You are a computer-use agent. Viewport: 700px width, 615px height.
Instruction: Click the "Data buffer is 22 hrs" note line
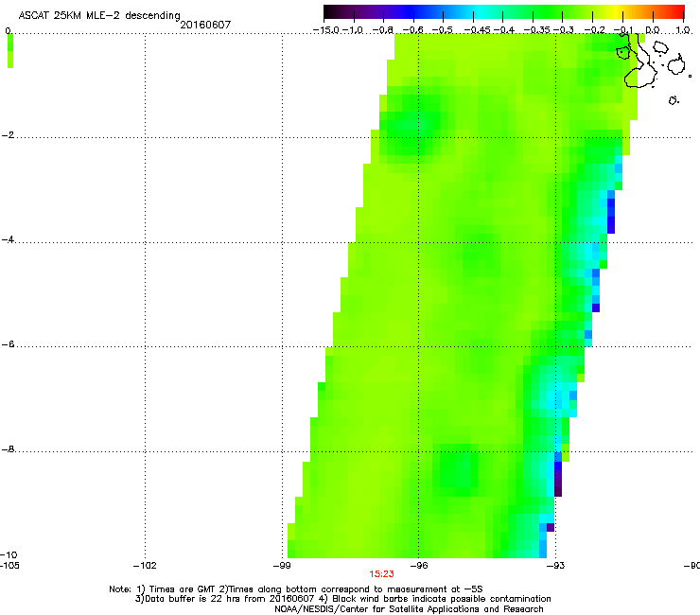coord(343,599)
